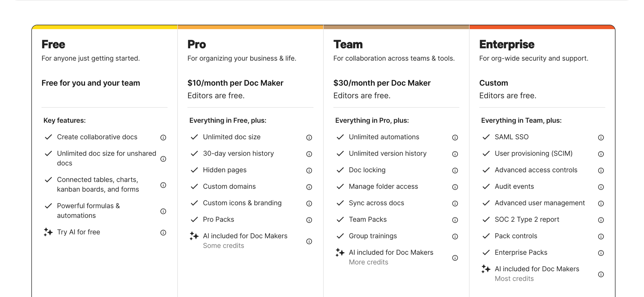Open the info tooltip for Custom domains
This screenshot has width=644, height=297.
[x=309, y=187]
